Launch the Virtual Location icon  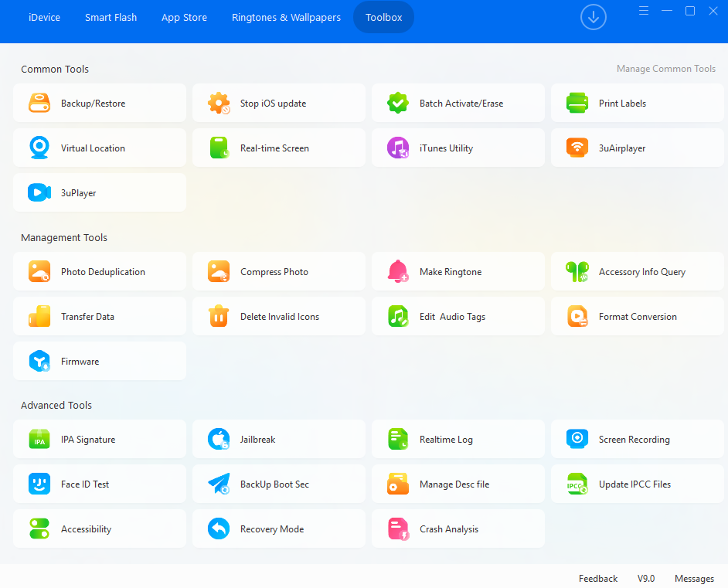click(39, 148)
